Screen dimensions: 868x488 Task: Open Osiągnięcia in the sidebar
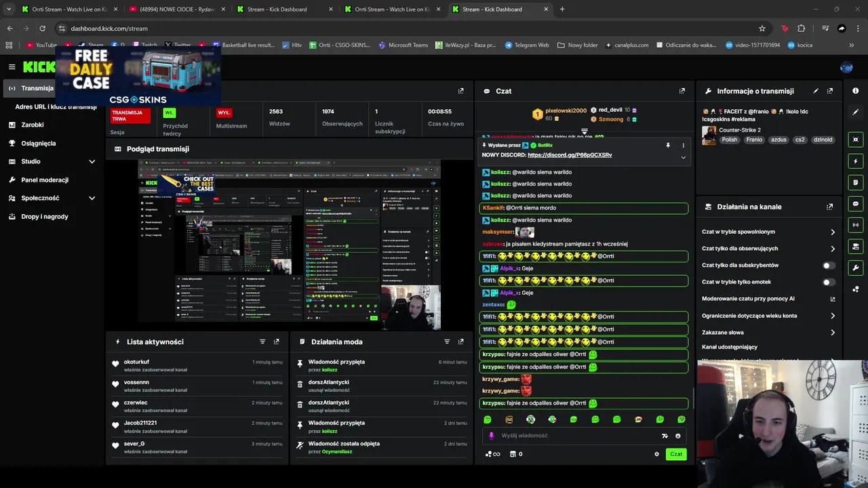coord(38,143)
